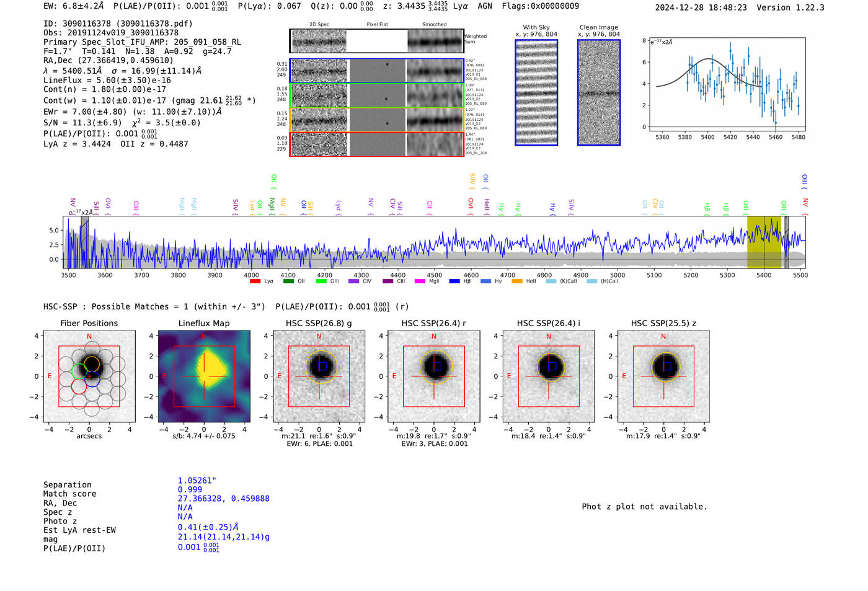Click the Cont(w) = 1.10 gmag line
Viewport: 868px width, 591px height.
pos(149,100)
